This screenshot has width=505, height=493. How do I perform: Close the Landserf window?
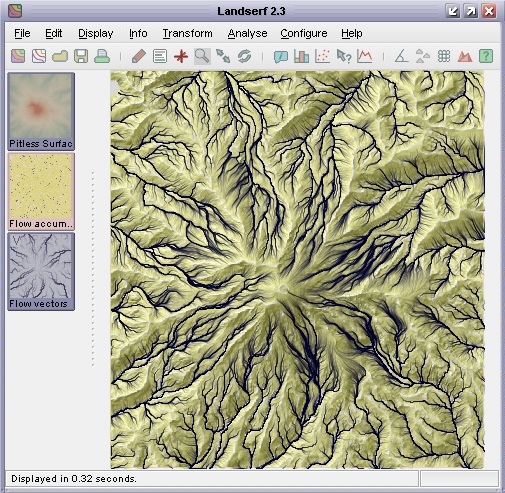point(489,11)
